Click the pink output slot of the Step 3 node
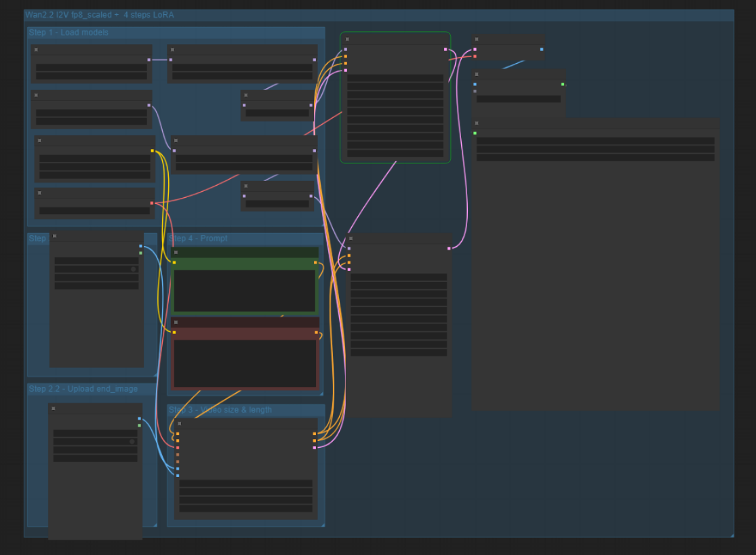This screenshot has height=555, width=756. (315, 447)
